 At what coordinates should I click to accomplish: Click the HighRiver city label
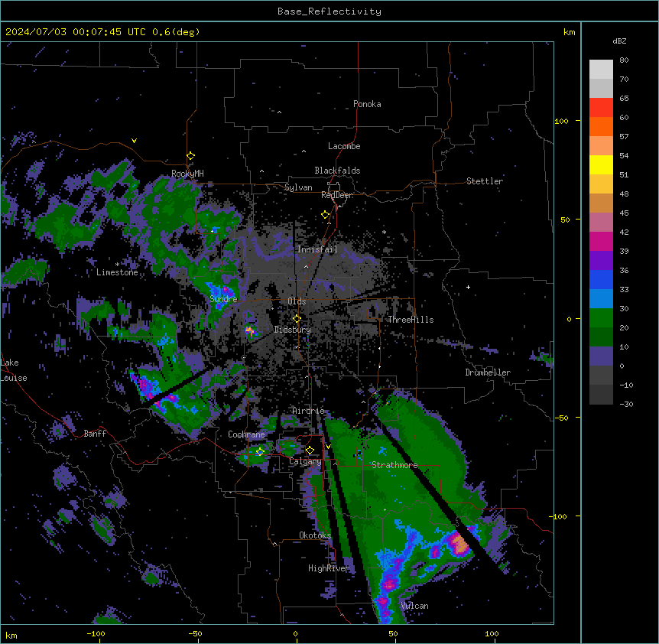[329, 568]
